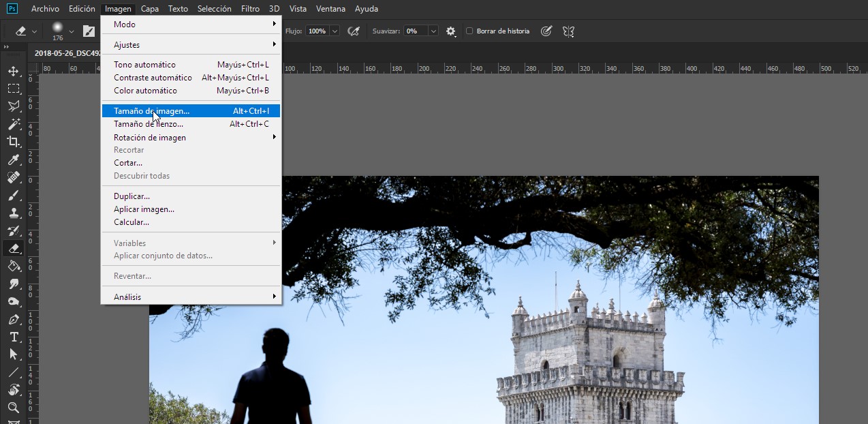Open the Flujo percentage dropdown arrow
This screenshot has height=424, width=868.
click(x=335, y=31)
